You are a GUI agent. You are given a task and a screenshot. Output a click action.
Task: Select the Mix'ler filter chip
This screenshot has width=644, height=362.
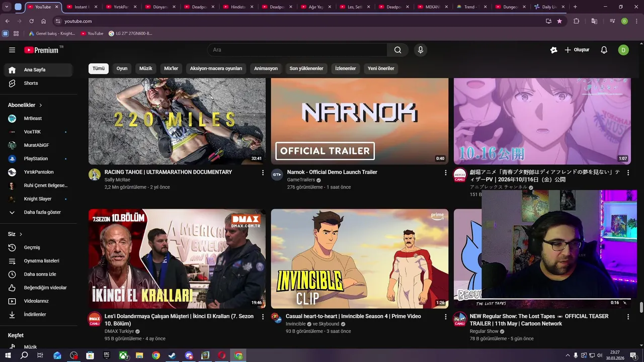point(171,68)
